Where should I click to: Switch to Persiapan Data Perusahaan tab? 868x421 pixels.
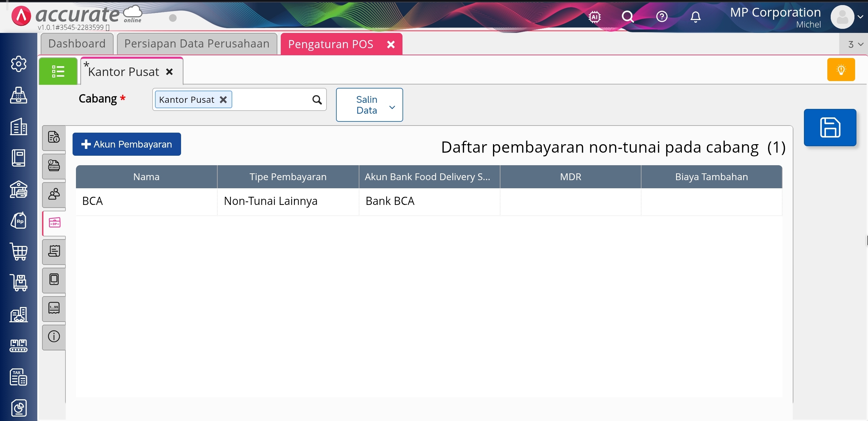pyautogui.click(x=197, y=44)
